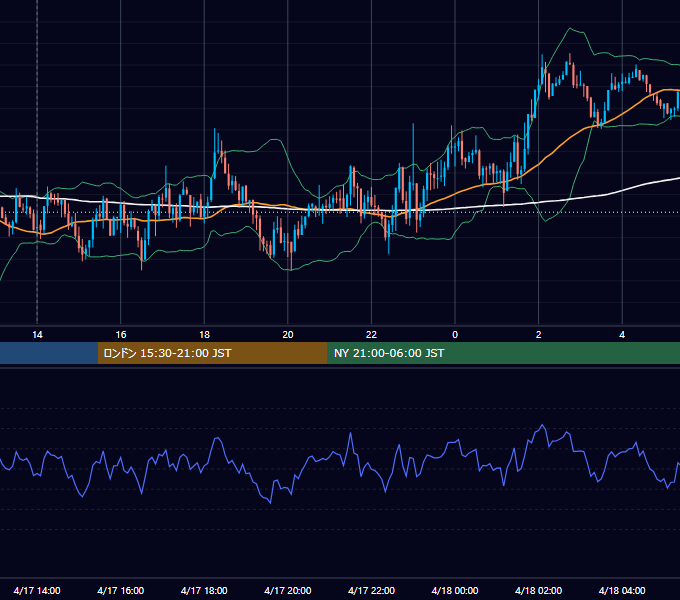The height and width of the screenshot is (600, 680).
Task: Click the 4/17 14:00 date label
Action: pos(37,590)
